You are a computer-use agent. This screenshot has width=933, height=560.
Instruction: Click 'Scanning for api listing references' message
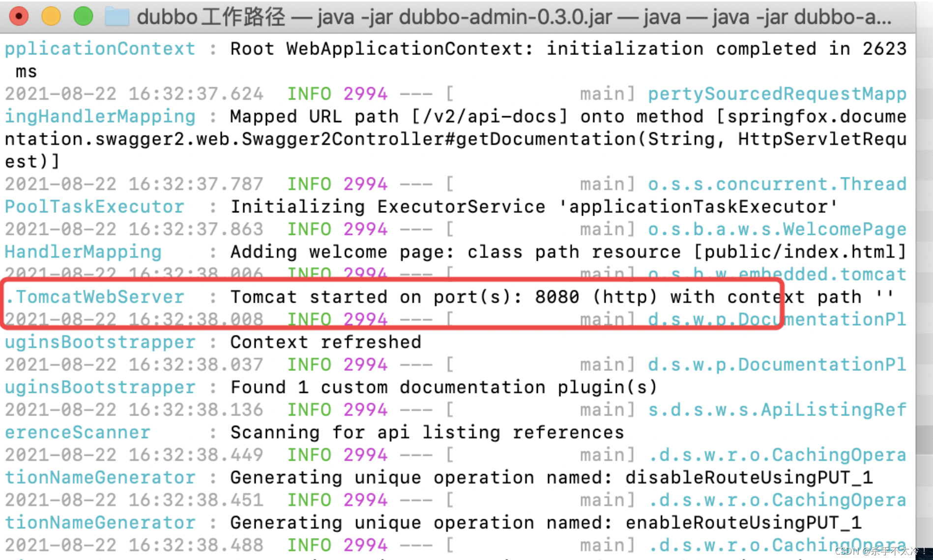click(427, 432)
